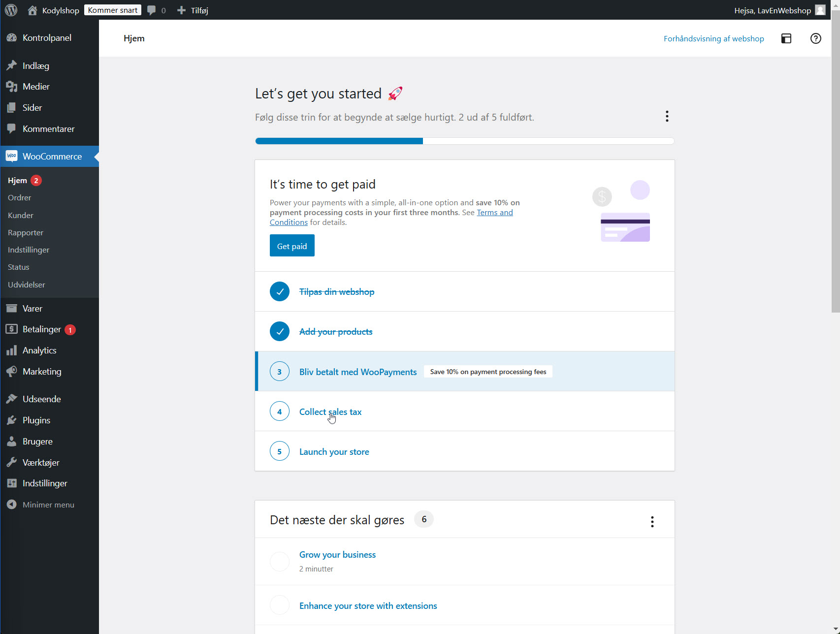Open Analytics from the sidebar
Viewport: 840px width, 634px height.
tap(39, 350)
